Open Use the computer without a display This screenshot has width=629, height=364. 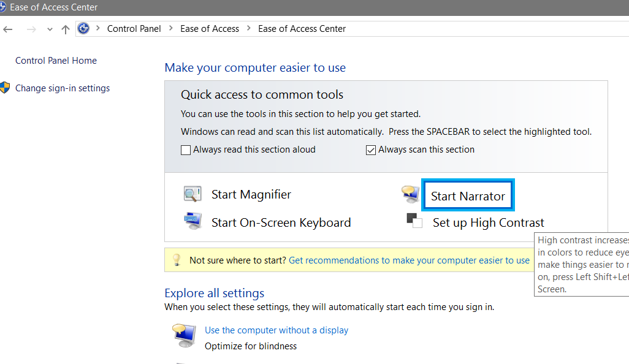coord(276,330)
